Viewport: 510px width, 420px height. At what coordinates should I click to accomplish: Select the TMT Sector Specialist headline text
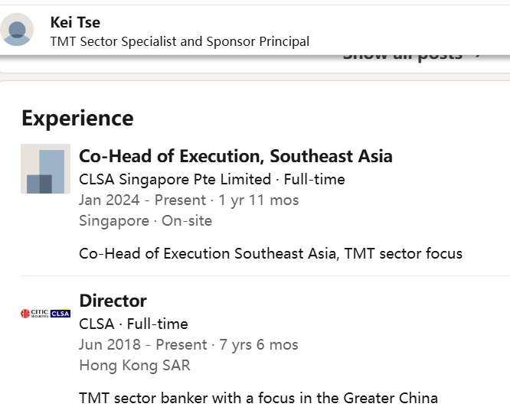pos(179,41)
